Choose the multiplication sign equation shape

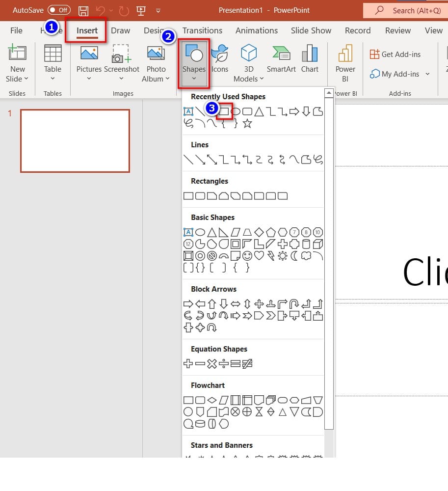click(212, 364)
